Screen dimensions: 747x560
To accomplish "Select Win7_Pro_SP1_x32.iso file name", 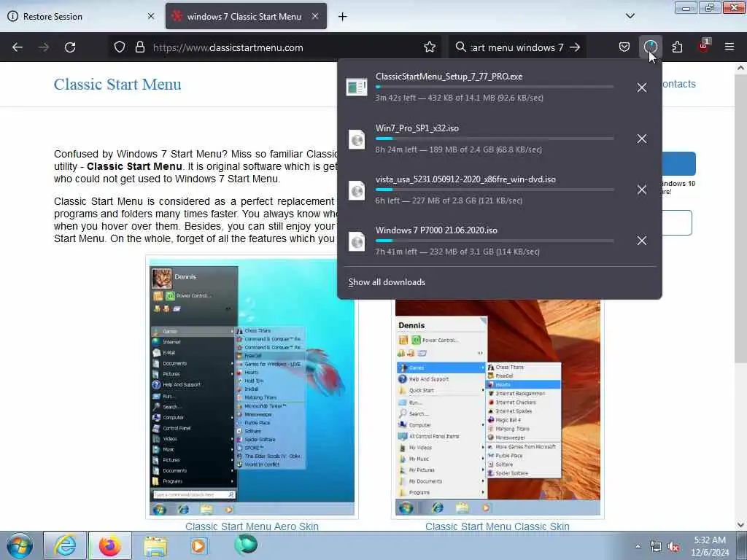I will (417, 128).
